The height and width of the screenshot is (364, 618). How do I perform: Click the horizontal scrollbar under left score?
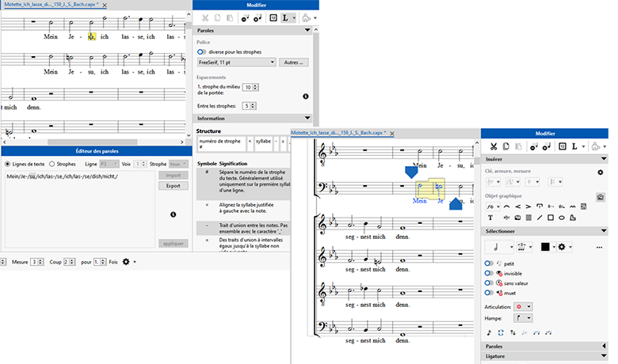[94, 142]
